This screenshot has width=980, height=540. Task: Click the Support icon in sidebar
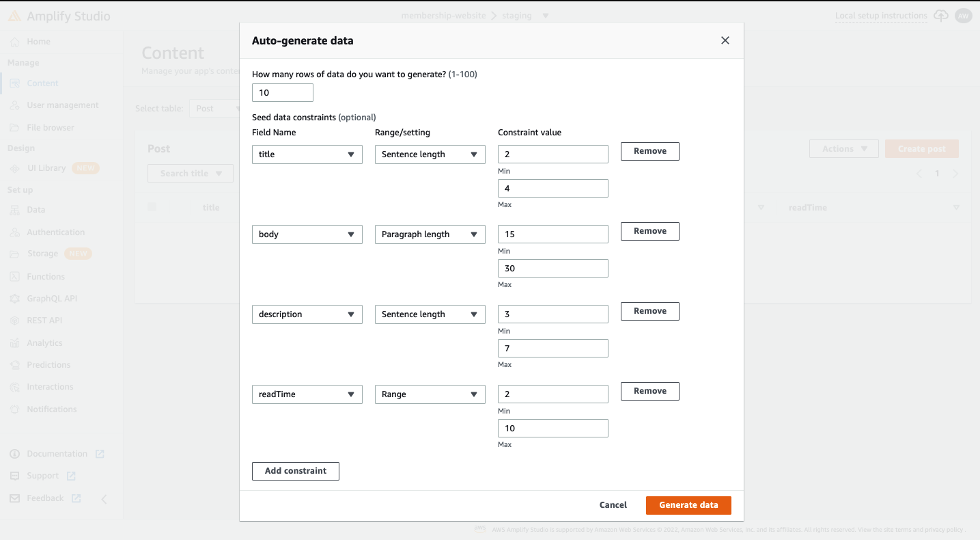14,476
